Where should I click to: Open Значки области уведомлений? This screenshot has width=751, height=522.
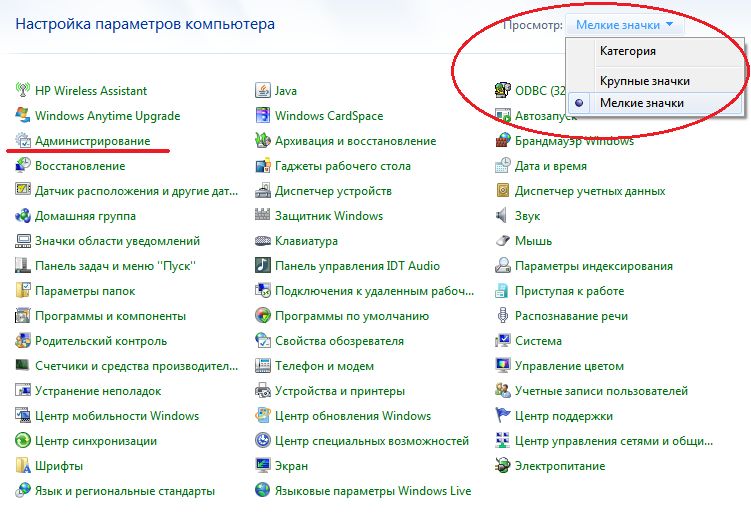tap(117, 241)
